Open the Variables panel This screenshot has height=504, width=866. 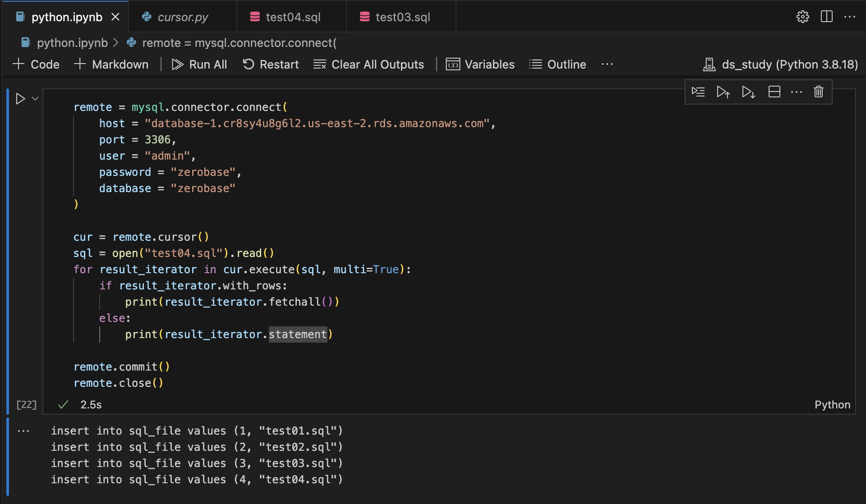tap(480, 64)
